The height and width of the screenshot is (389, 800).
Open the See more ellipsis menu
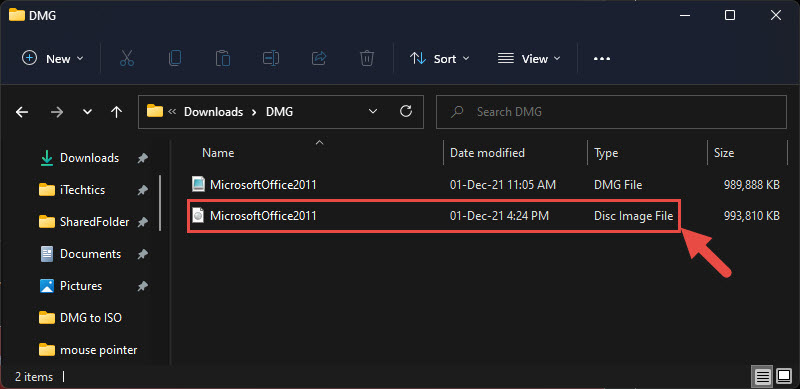[602, 59]
